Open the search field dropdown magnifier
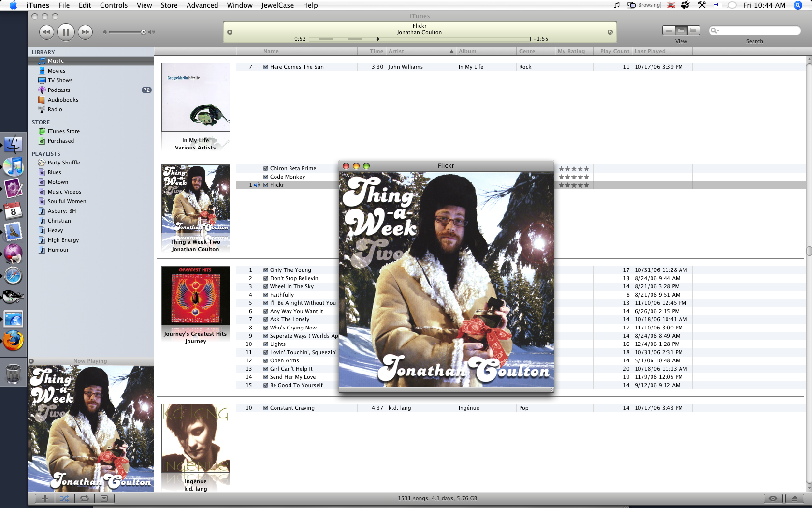The width and height of the screenshot is (812, 508). [715, 30]
